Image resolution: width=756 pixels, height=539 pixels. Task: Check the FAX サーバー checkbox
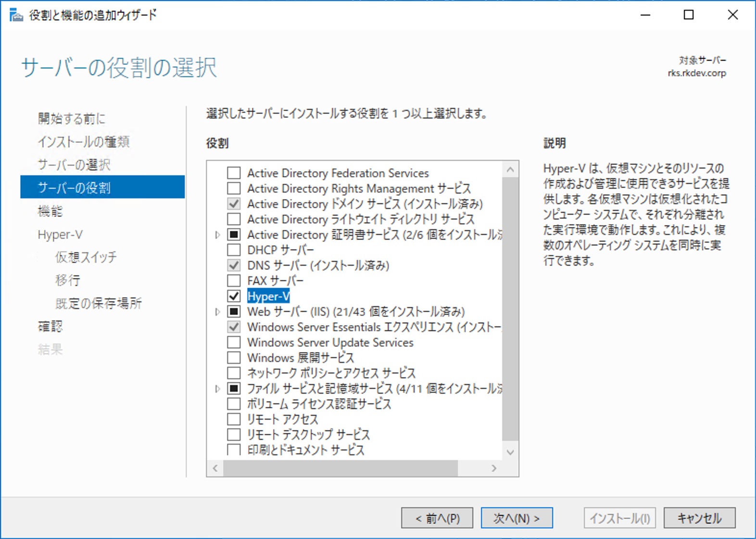pos(234,281)
